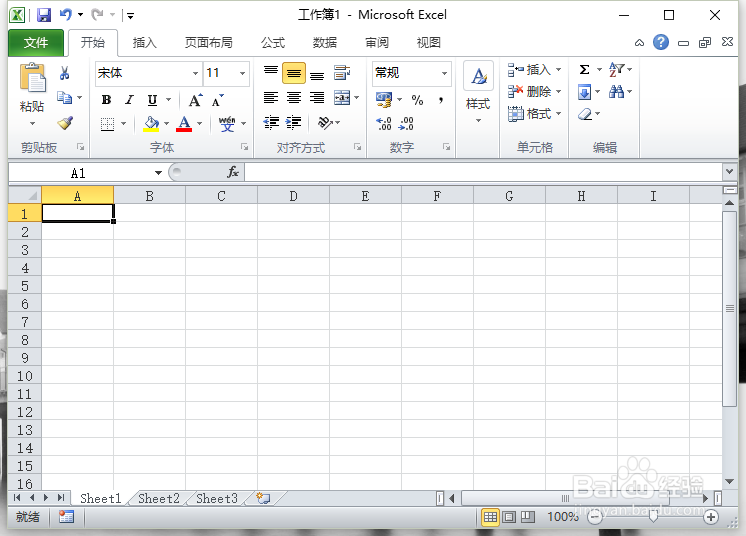Switch to the 页面布局 tab

pyautogui.click(x=208, y=43)
